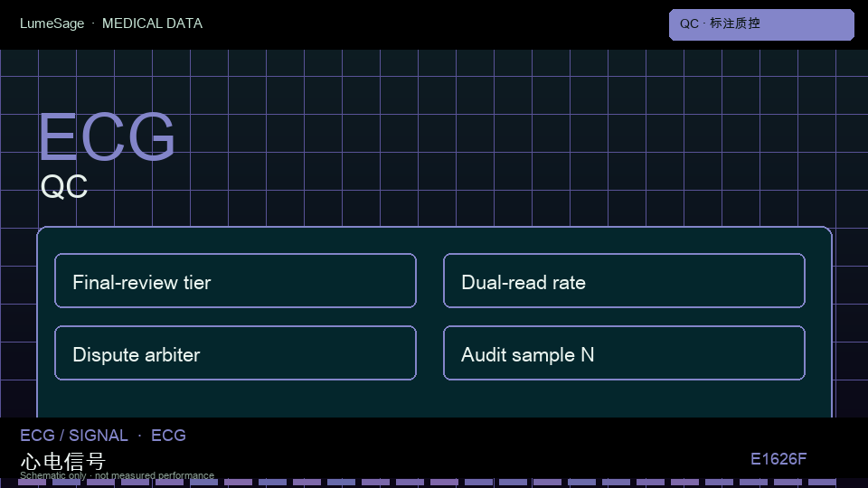Click the first segment of bottom dashed strip
868x488 pixels.
tap(33, 483)
